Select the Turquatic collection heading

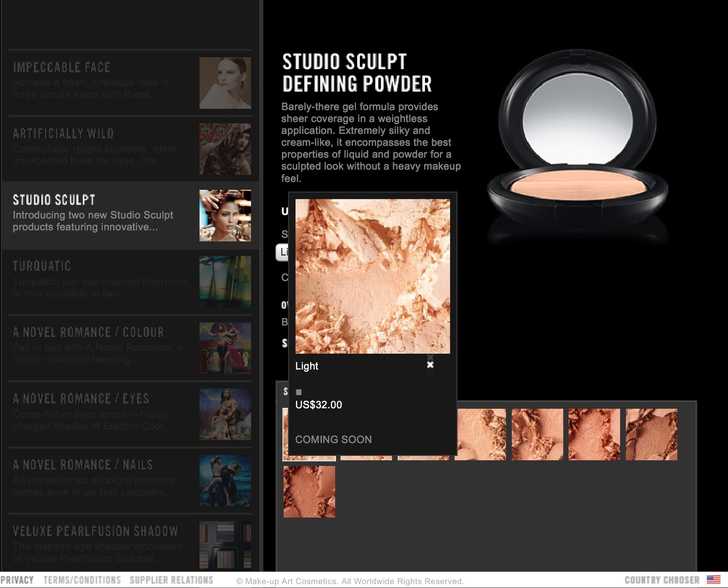42,266
